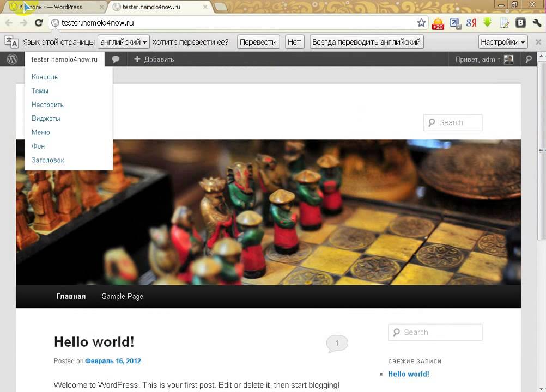Close the translation bar
546x392 pixels.
pos(538,42)
